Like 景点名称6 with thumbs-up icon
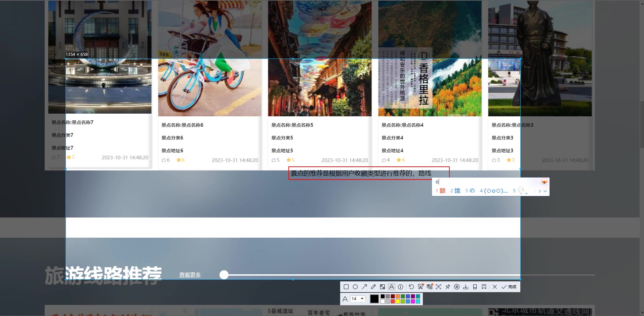This screenshot has height=316, width=644. point(164,160)
